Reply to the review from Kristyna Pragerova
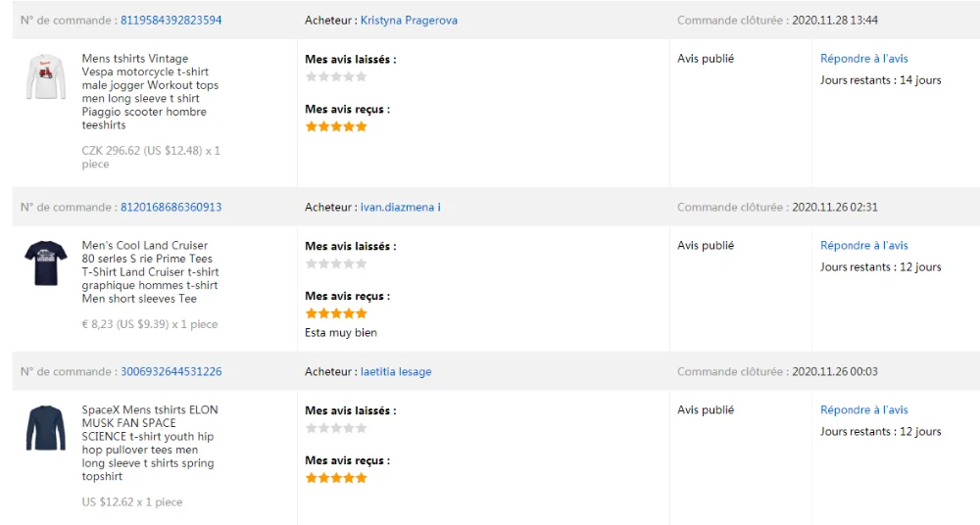Viewport: 980px width, 525px height. [x=863, y=59]
